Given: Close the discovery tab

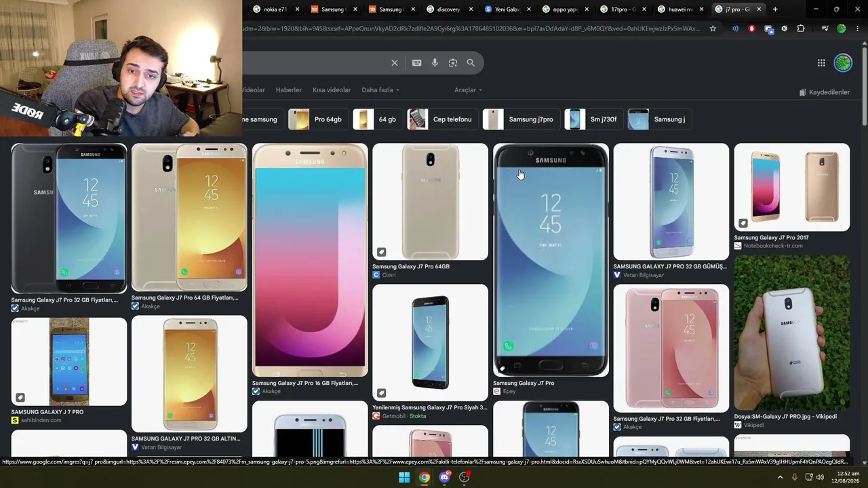Looking at the screenshot, I should pyautogui.click(x=471, y=9).
